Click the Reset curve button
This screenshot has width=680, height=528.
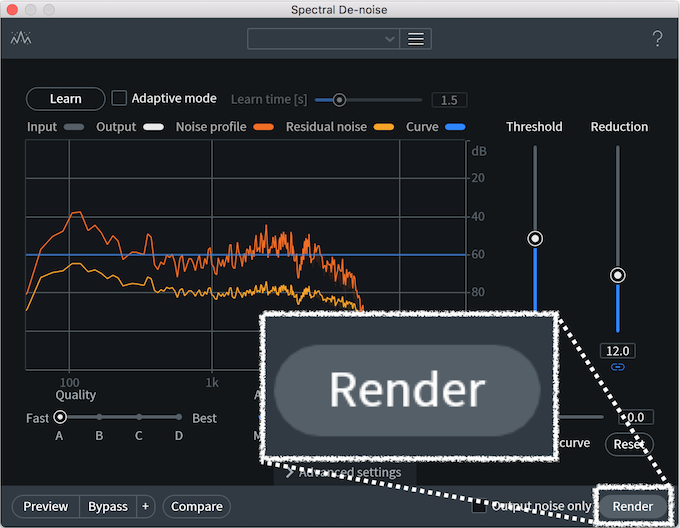click(629, 444)
